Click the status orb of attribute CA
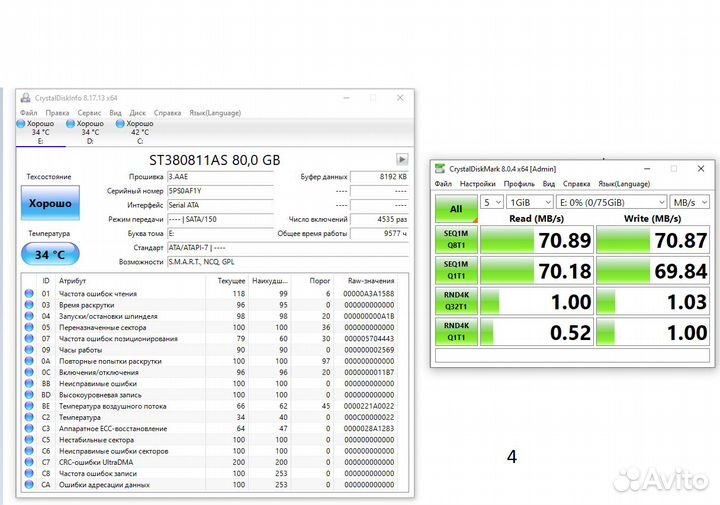720x505 pixels. click(29, 484)
